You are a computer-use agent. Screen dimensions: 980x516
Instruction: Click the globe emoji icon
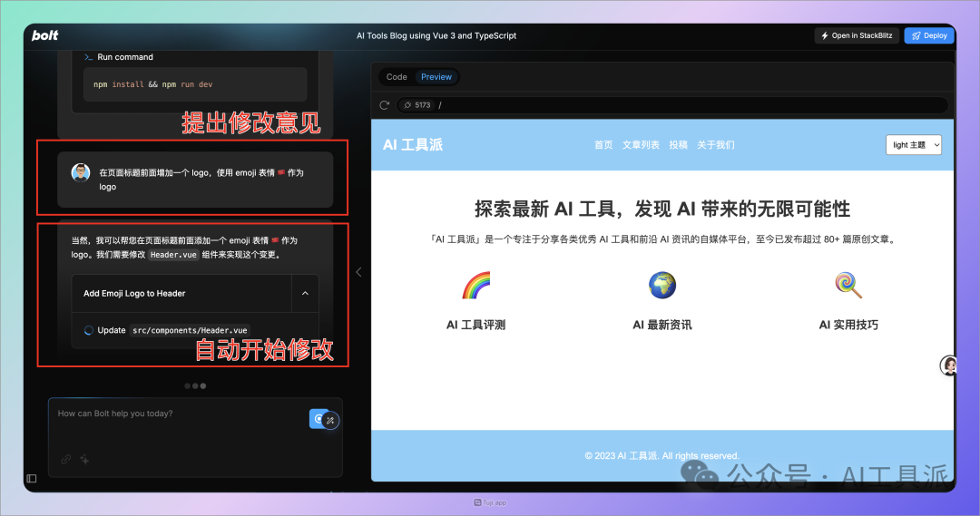point(661,286)
